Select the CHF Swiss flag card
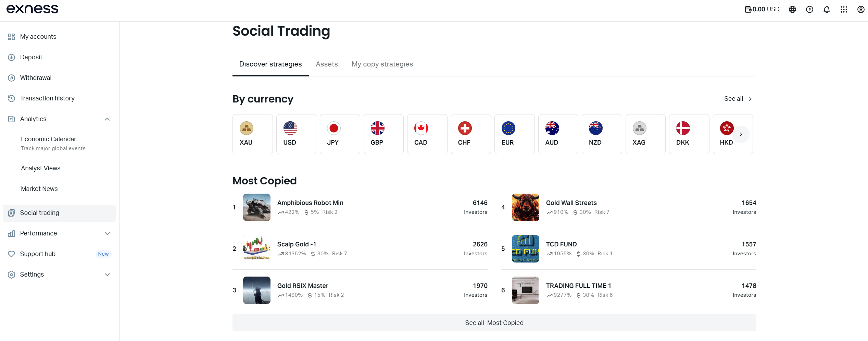Screen dimensions: 868x341 (470, 134)
